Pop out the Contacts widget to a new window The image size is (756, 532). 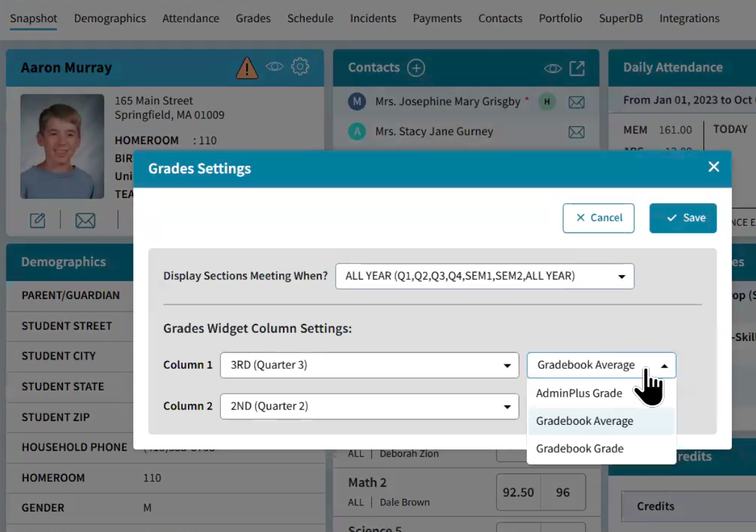576,67
